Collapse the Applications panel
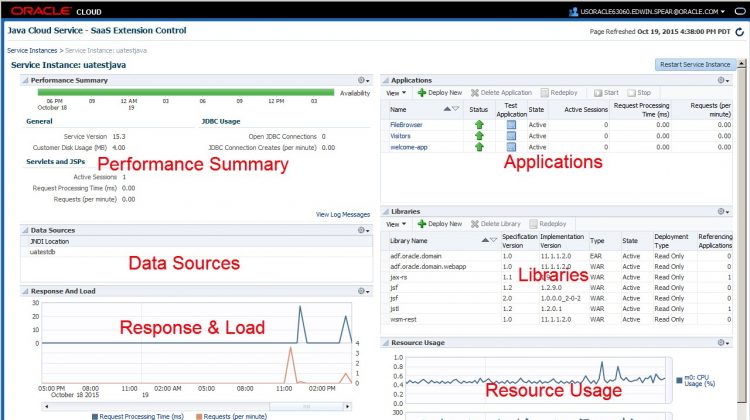 point(385,80)
